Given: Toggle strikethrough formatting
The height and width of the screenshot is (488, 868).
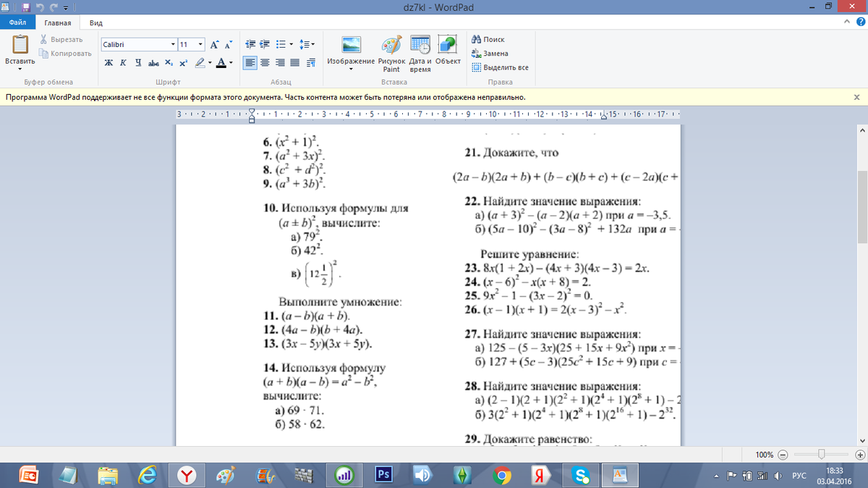Looking at the screenshot, I should tap(153, 62).
